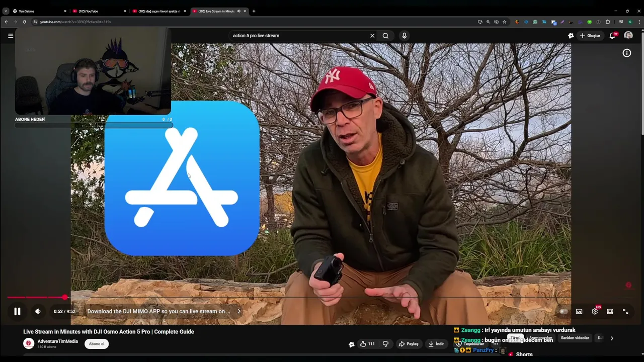644x362 pixels.
Task: Pause the video playback
Action: 17,311
